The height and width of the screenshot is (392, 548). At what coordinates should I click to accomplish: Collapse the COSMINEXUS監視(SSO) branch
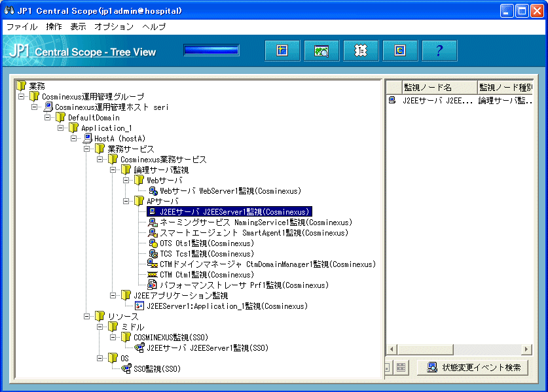click(x=113, y=338)
